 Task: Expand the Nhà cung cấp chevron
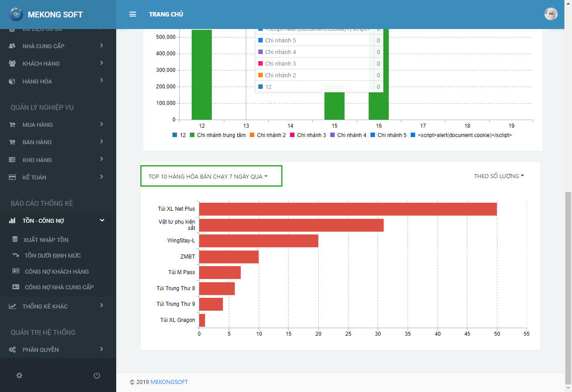pyautogui.click(x=102, y=46)
